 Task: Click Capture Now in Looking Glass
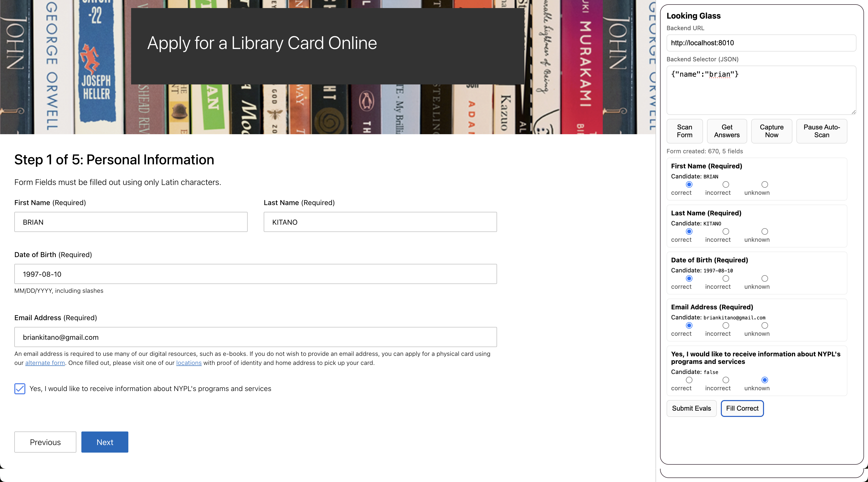[x=771, y=131]
